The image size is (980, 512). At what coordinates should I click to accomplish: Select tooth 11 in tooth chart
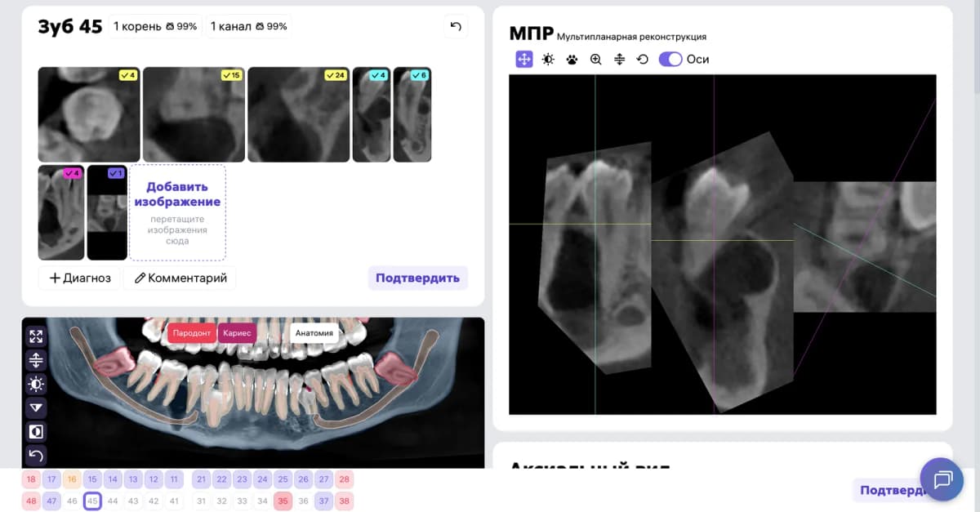[174, 479]
